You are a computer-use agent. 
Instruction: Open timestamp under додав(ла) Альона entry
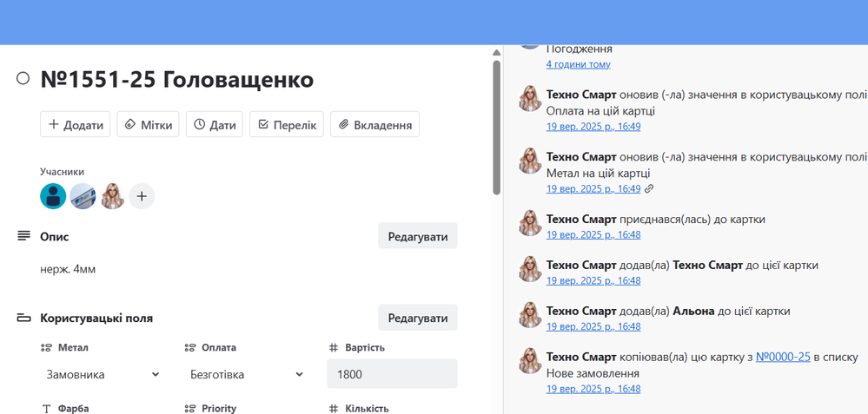[x=593, y=326]
